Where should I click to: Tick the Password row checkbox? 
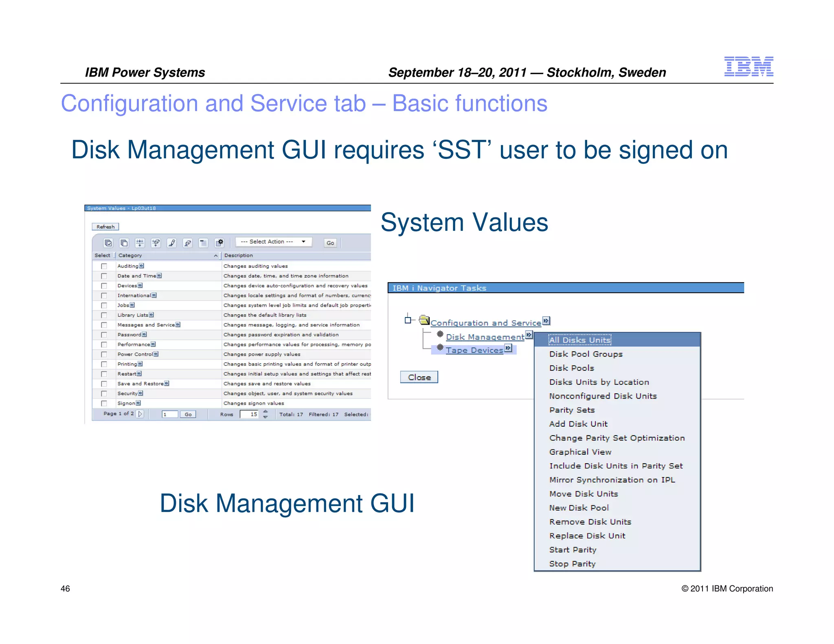pos(104,335)
